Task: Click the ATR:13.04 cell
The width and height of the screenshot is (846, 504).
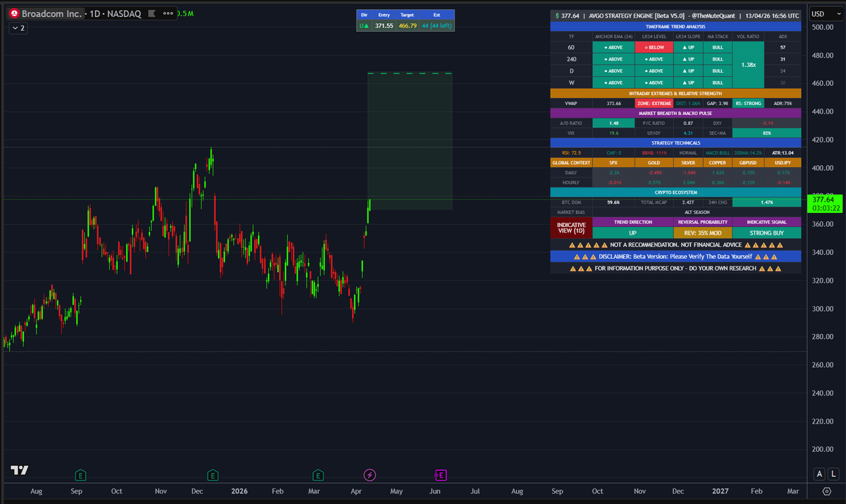Action: (783, 152)
